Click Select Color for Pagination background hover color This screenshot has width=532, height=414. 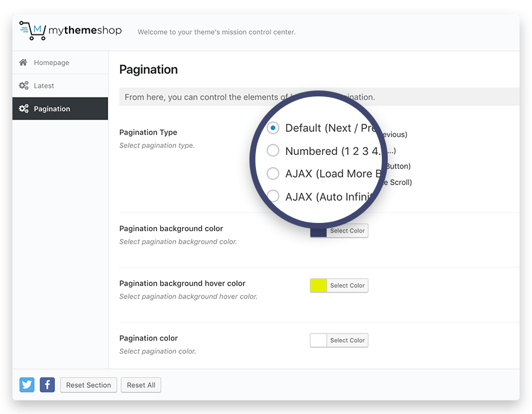click(x=348, y=286)
